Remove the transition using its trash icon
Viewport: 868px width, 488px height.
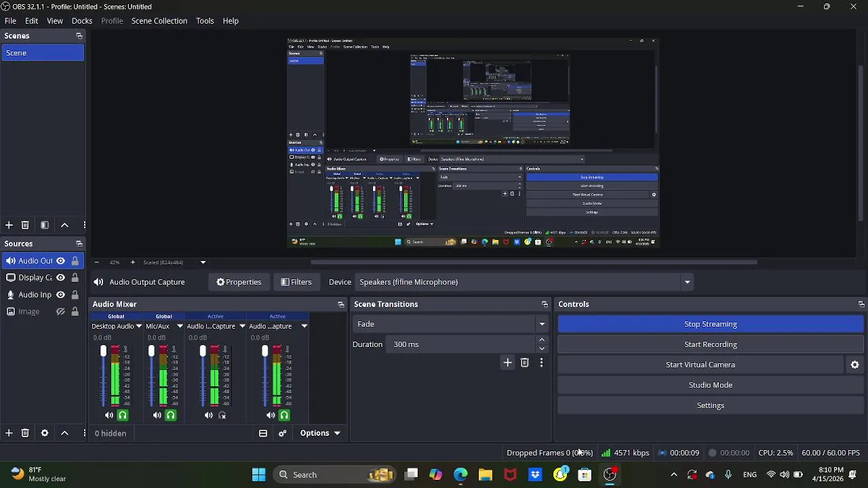tap(524, 363)
